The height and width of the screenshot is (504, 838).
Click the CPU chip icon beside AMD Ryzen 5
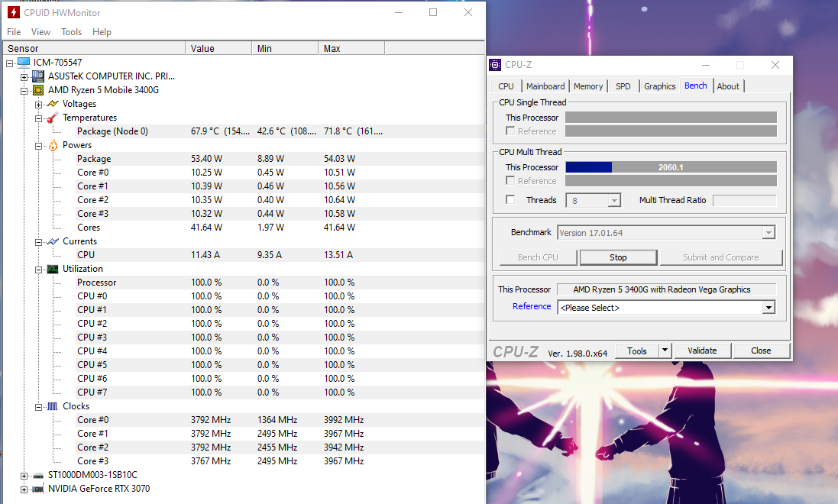coord(38,90)
